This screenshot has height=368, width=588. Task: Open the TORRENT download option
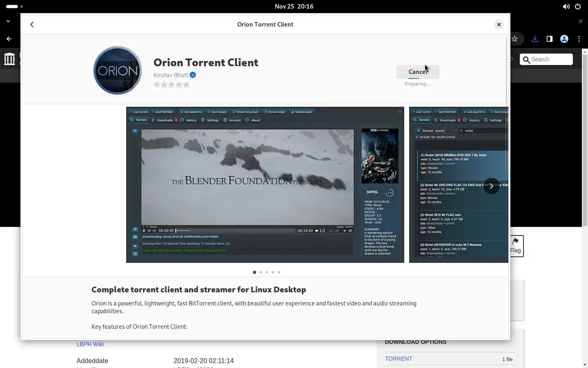tap(399, 359)
